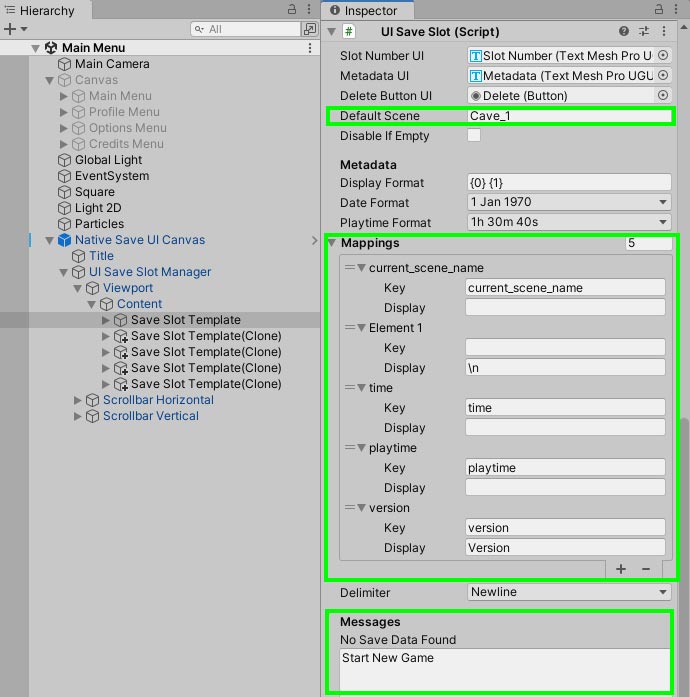This screenshot has height=697, width=690.
Task: Click the Square object cube icon
Action: click(64, 192)
